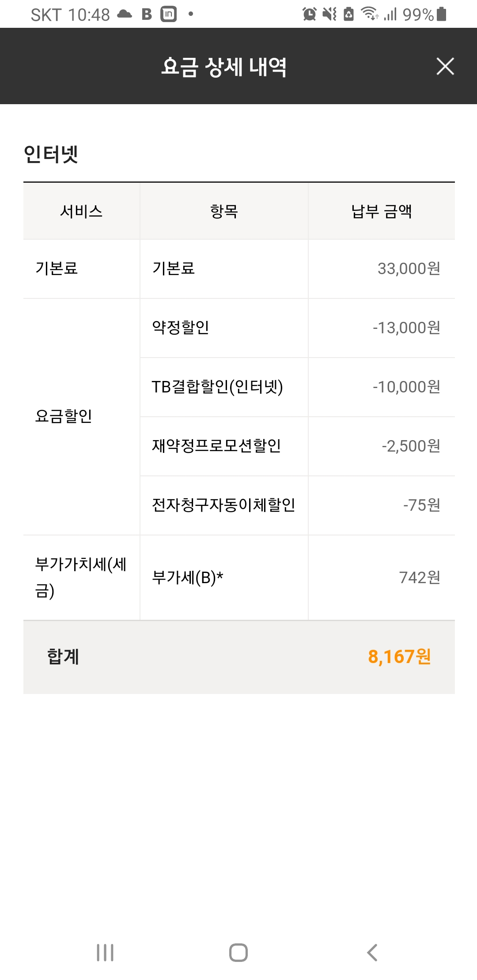Tap the alarm icon in status bar
Image resolution: width=477 pixels, height=980 pixels.
309,14
